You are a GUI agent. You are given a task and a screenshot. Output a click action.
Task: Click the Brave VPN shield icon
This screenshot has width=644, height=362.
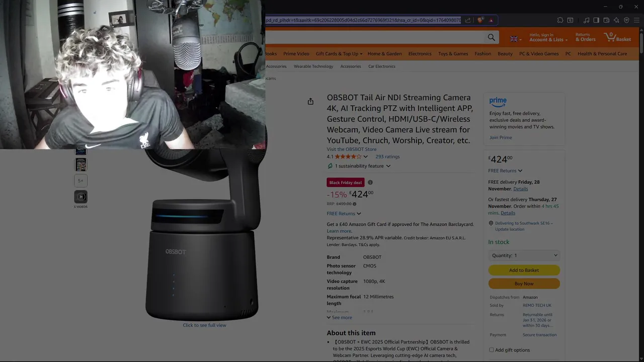click(x=626, y=20)
